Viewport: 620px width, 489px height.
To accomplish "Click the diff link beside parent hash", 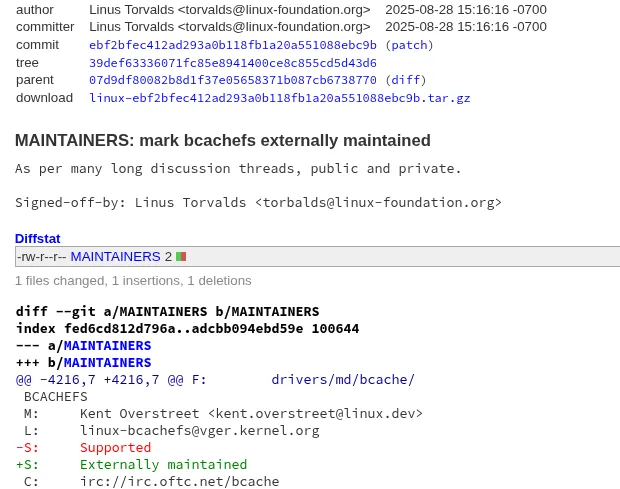I will pyautogui.click(x=405, y=80).
